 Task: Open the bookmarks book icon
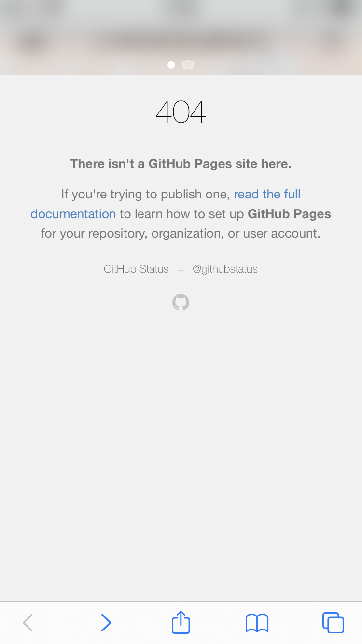(257, 623)
